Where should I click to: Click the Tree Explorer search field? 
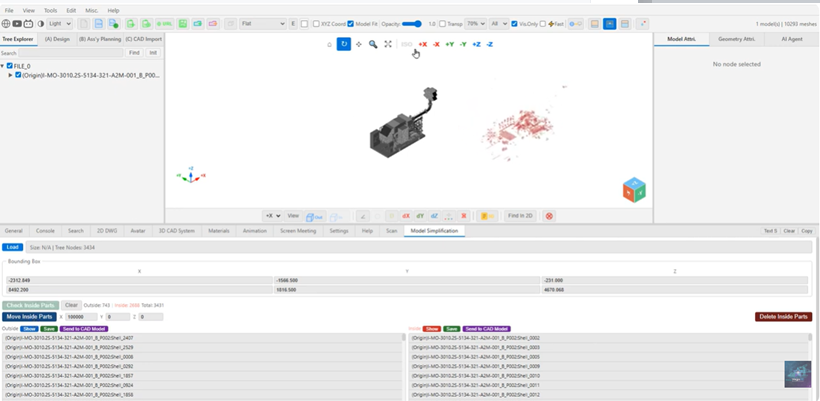click(x=71, y=53)
